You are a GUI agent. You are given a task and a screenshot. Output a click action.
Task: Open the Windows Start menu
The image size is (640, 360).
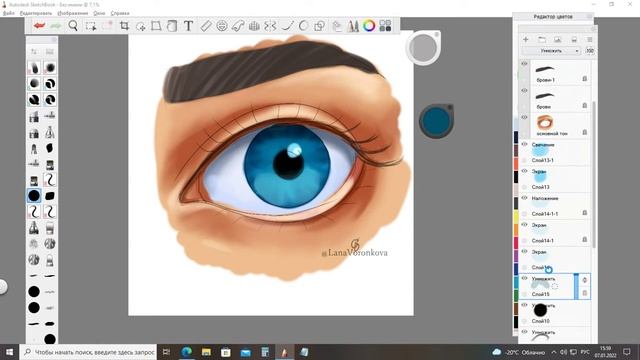9,352
